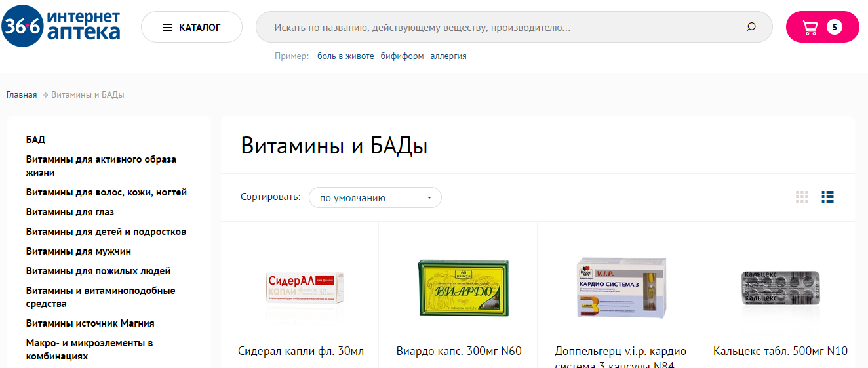Click the 36.6 Интернет Аптека logo
The width and height of the screenshot is (868, 368).
[x=61, y=25]
